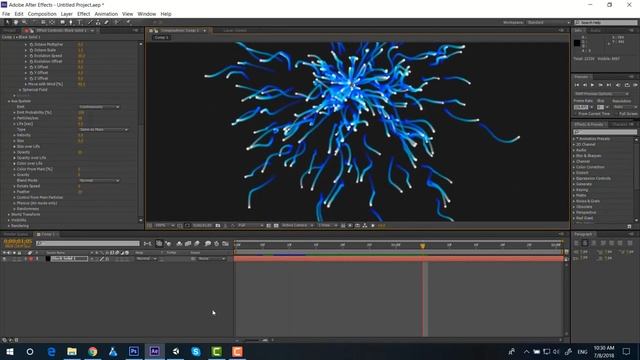Open the Active Camera view dropdown
This screenshot has height=360, width=640.
pyautogui.click(x=298, y=225)
